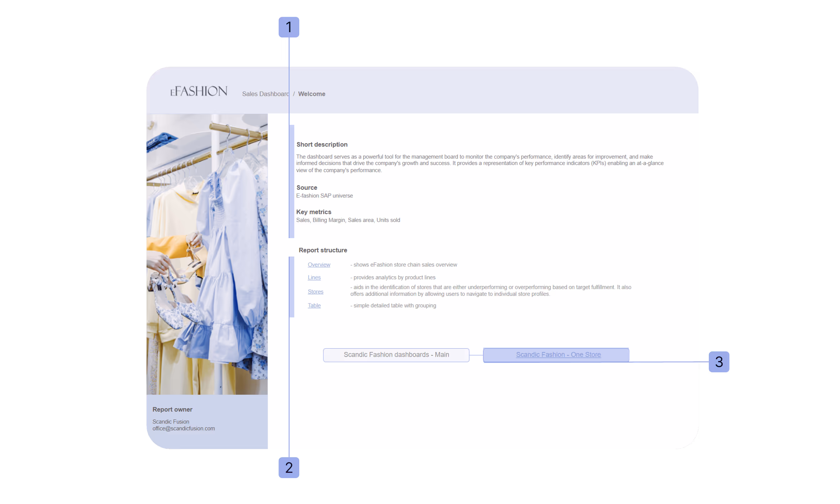This screenshot has height=504, width=840.
Task: Click the Report structure heading
Action: 323,250
